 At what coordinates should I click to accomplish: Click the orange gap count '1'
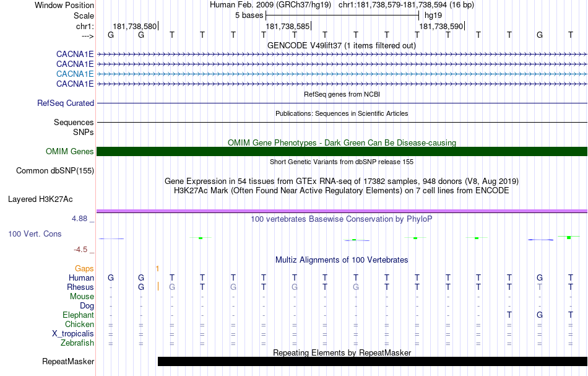click(157, 268)
